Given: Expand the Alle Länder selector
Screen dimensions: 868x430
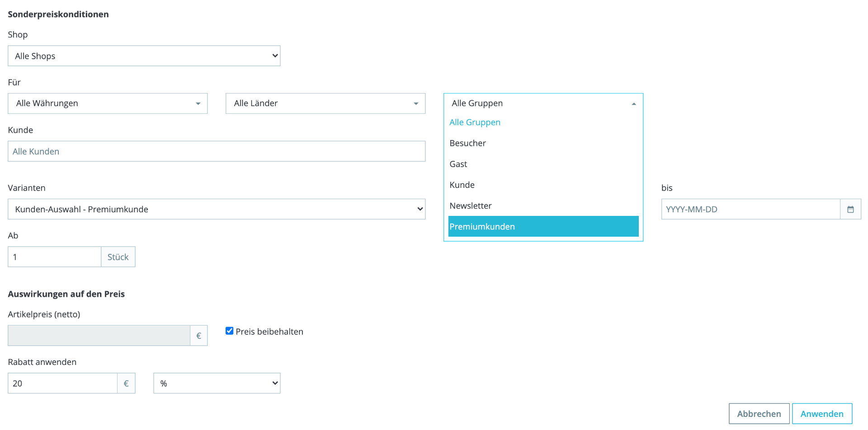Looking at the screenshot, I should [x=325, y=103].
